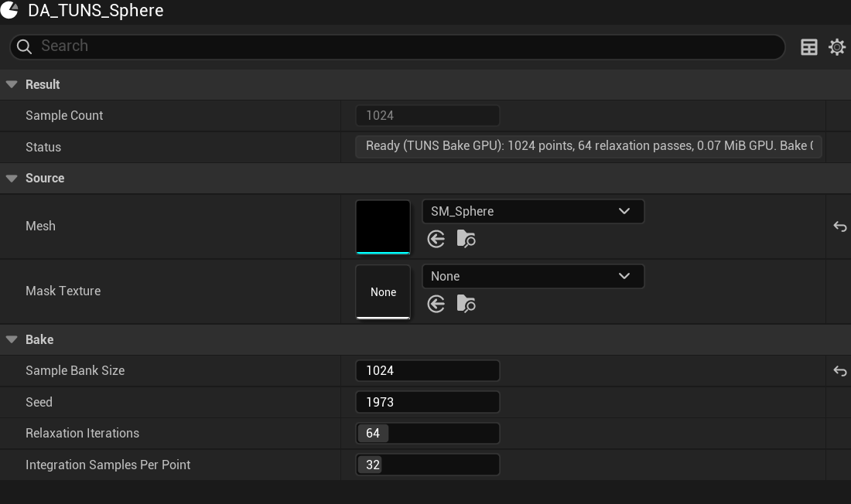This screenshot has width=851, height=504.
Task: Open the SM_Sphere mesh dropdown
Action: coord(533,212)
